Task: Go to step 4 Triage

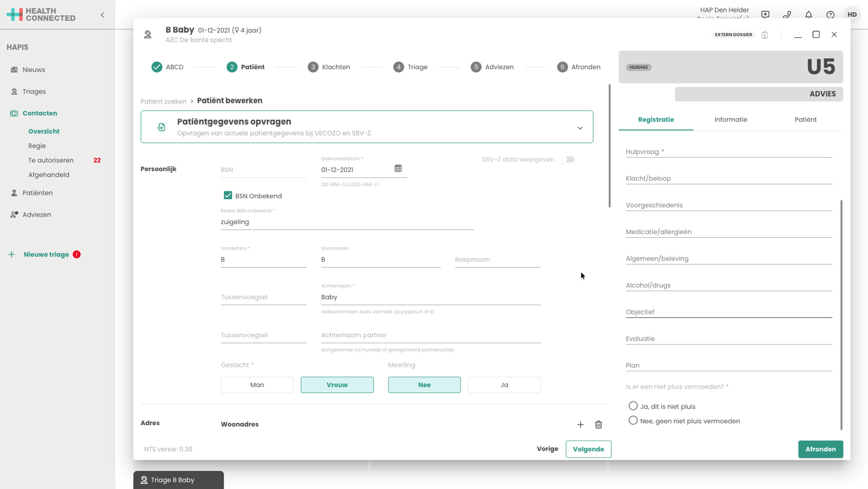Action: [410, 67]
